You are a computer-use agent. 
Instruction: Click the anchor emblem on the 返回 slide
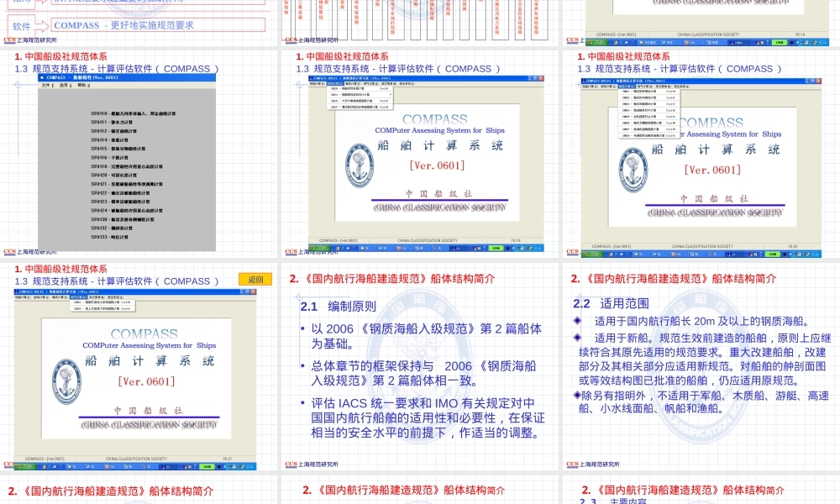pos(67,381)
